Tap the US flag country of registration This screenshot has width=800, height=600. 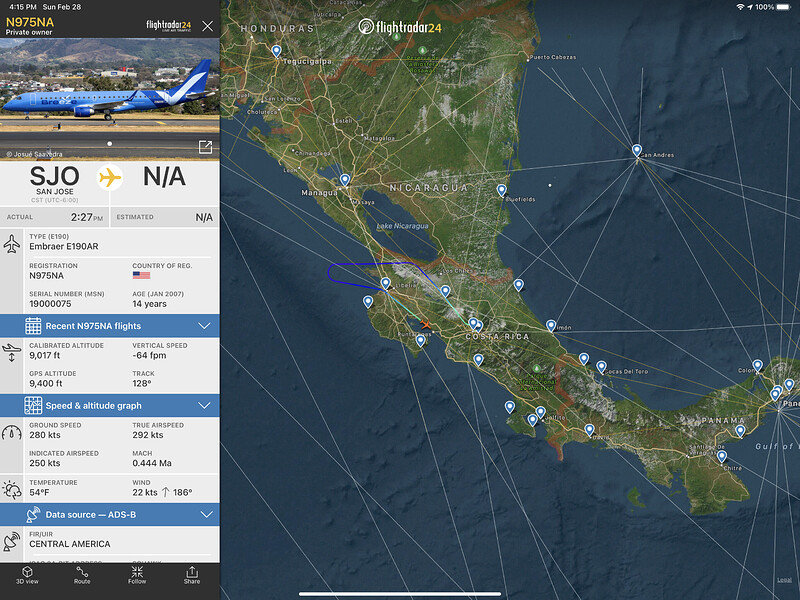[141, 275]
